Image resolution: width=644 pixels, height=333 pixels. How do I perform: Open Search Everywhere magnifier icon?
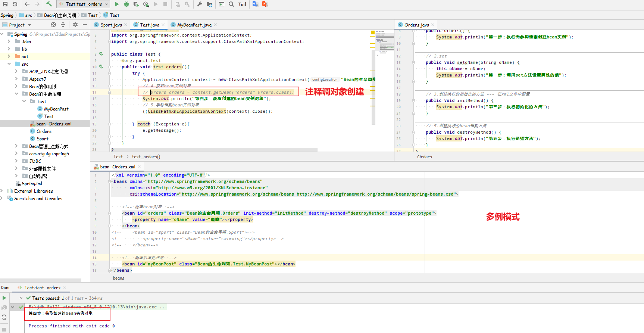click(x=231, y=4)
